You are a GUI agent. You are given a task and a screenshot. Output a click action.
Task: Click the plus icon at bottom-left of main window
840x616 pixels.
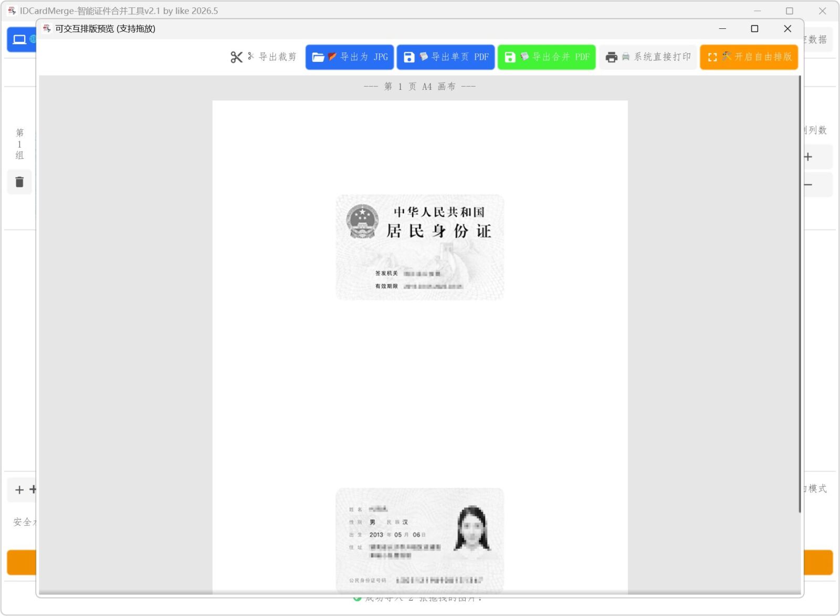click(19, 490)
